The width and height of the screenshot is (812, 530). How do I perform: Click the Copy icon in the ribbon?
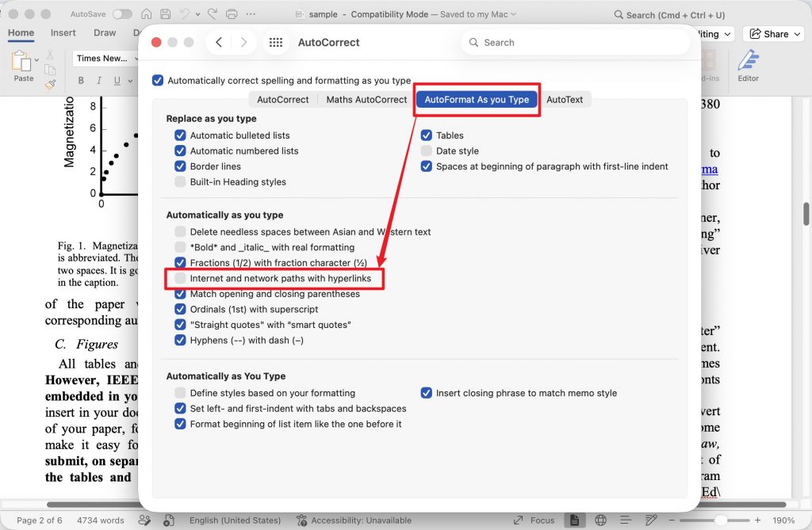coord(50,70)
